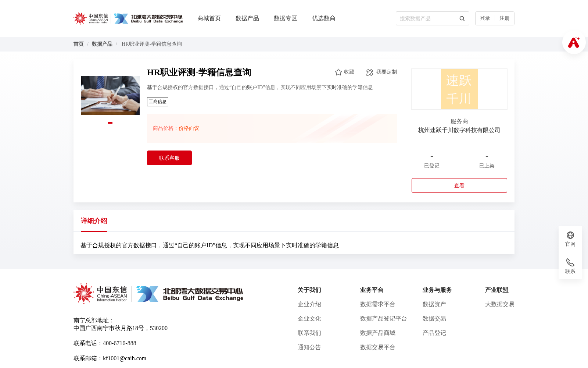Click the footer China-ASEAN Information Harbor logo

(100, 294)
